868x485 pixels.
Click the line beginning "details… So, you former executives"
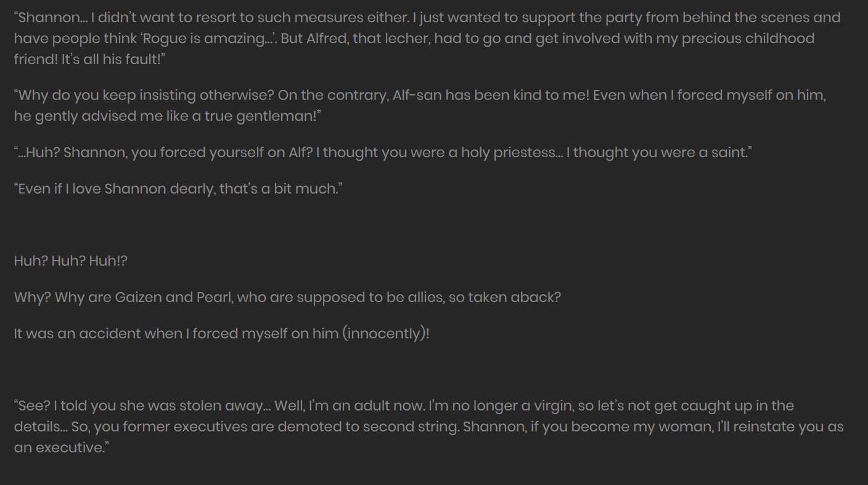click(x=428, y=426)
